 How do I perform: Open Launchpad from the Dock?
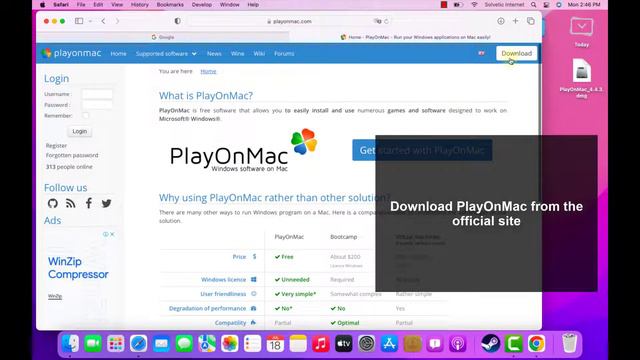point(116,343)
